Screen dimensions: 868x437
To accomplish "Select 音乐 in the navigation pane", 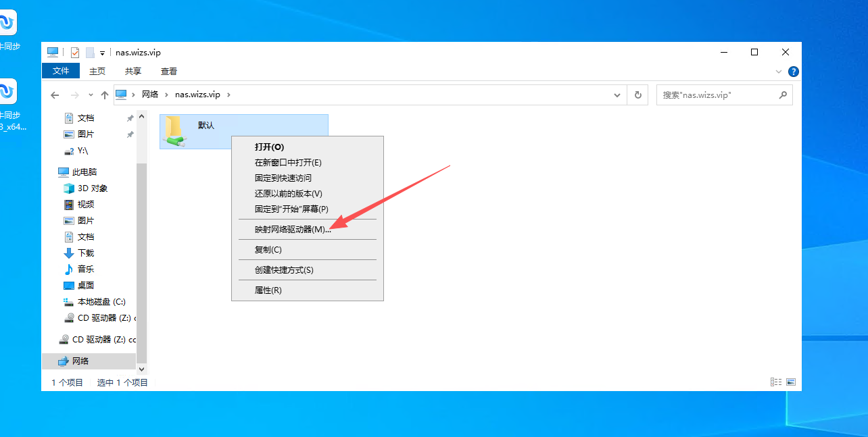I will click(x=86, y=269).
